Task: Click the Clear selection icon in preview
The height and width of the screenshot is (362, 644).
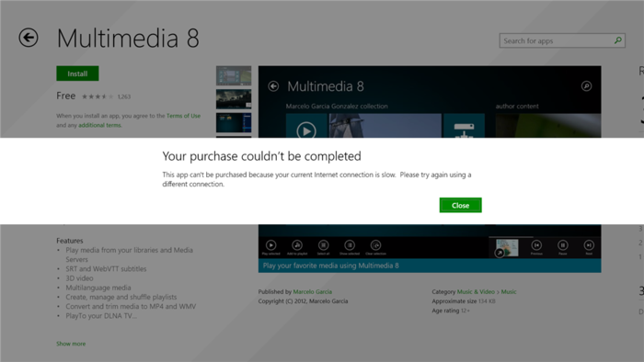Action: click(375, 245)
